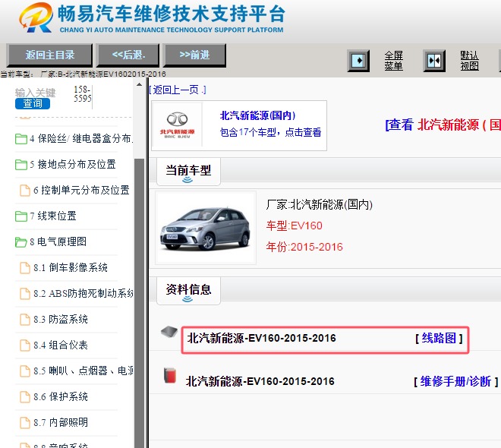Collapse open folder icon for 8 电气原理图
The width and height of the screenshot is (501, 448).
coord(21,242)
